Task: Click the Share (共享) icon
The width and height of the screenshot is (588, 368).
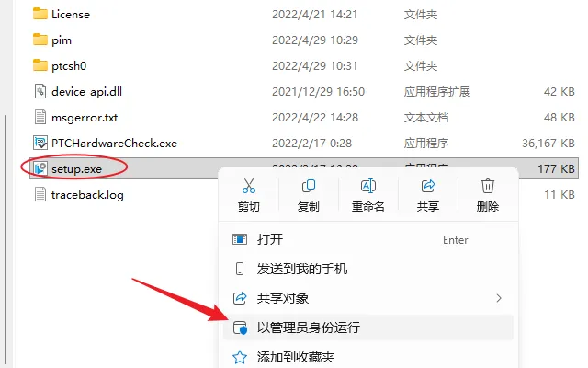Action: tap(428, 186)
